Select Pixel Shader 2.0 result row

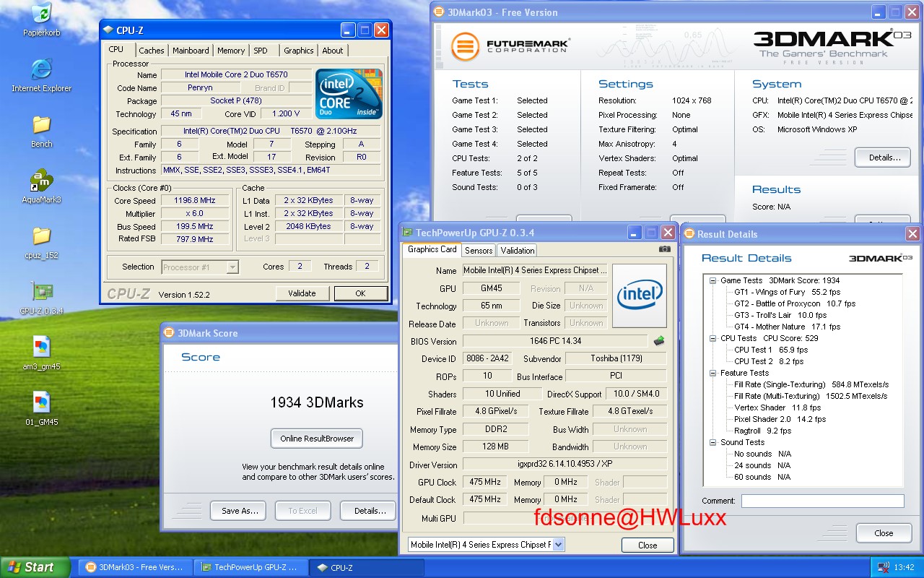point(780,419)
